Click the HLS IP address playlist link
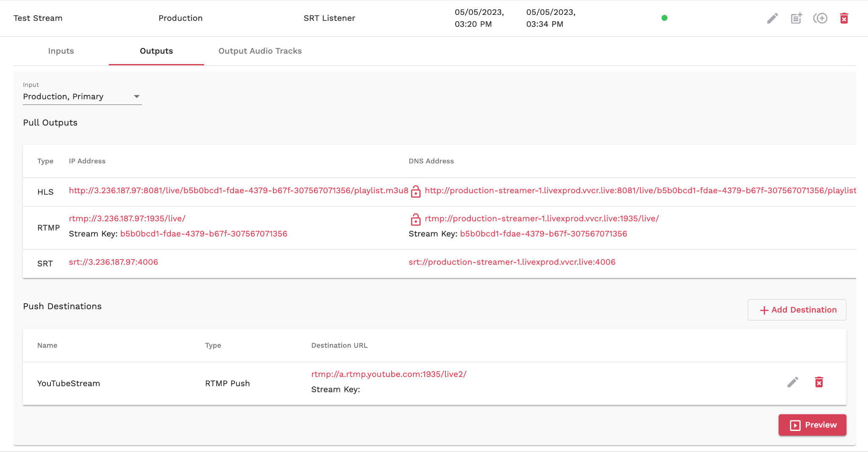The height and width of the screenshot is (453, 868). pos(238,190)
